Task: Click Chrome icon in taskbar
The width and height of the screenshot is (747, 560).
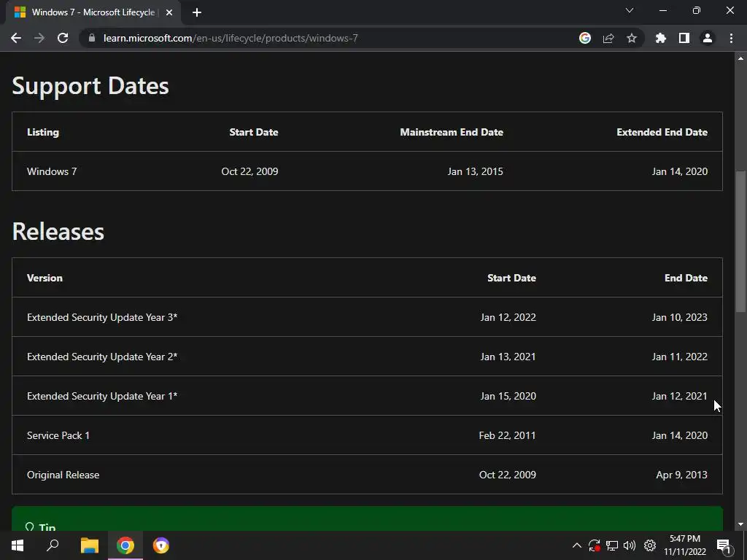Action: pos(125,545)
